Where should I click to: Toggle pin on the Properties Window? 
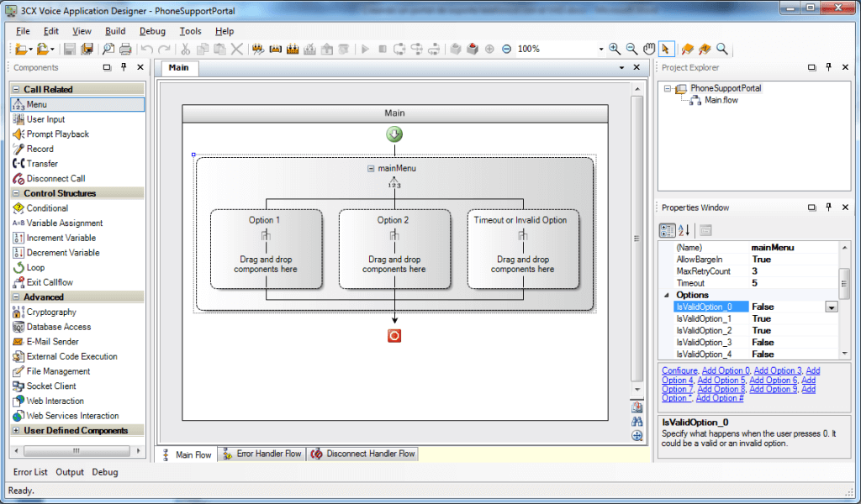point(828,207)
